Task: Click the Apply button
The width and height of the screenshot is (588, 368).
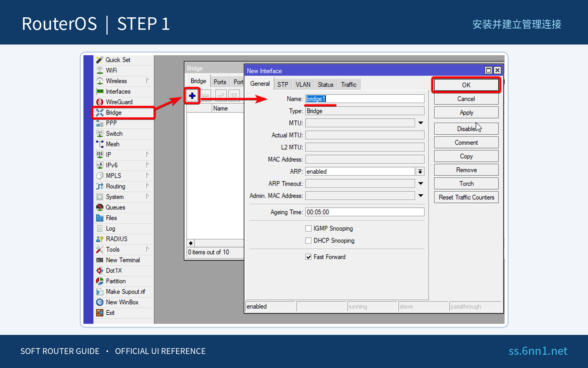Action: [x=466, y=113]
